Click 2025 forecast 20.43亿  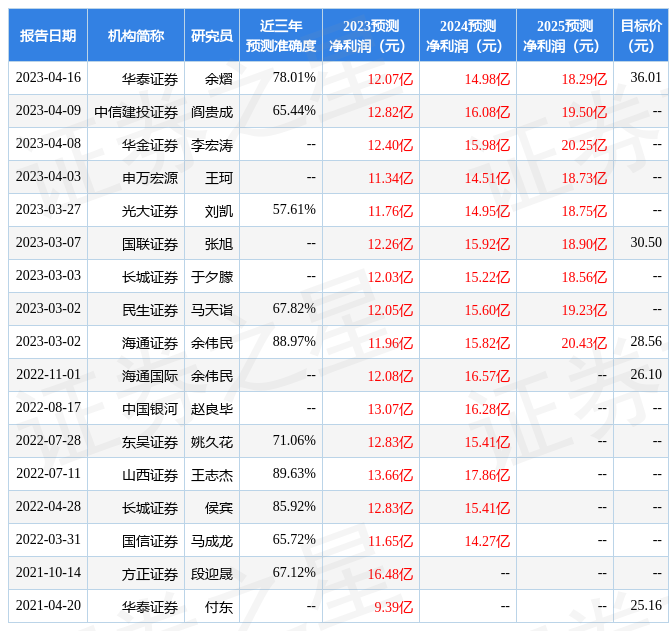584,343
